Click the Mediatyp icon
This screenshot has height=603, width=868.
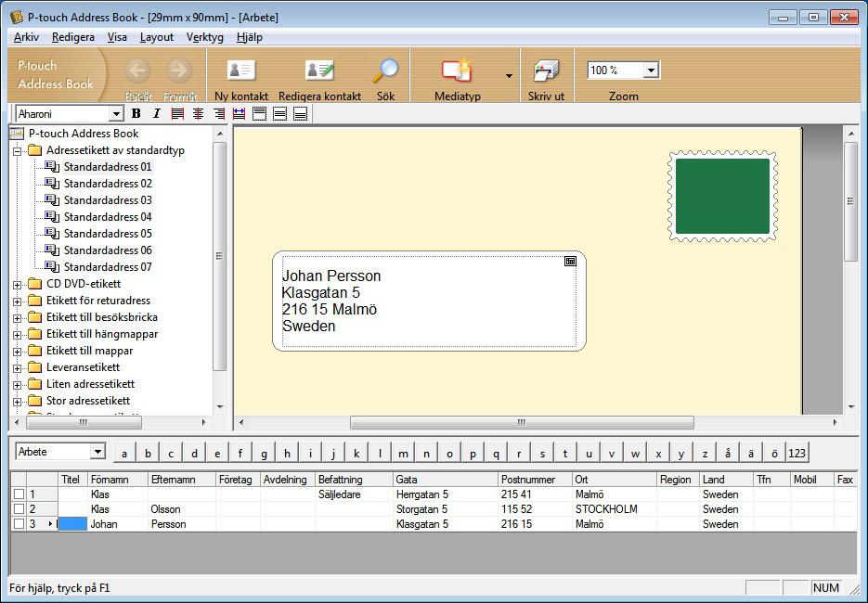click(x=457, y=71)
